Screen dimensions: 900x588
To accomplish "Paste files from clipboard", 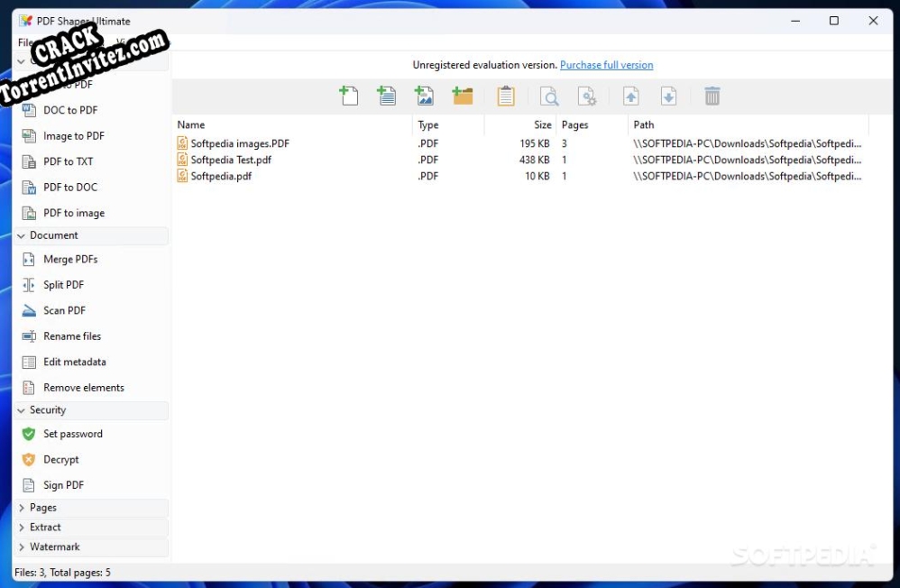I will 506,96.
